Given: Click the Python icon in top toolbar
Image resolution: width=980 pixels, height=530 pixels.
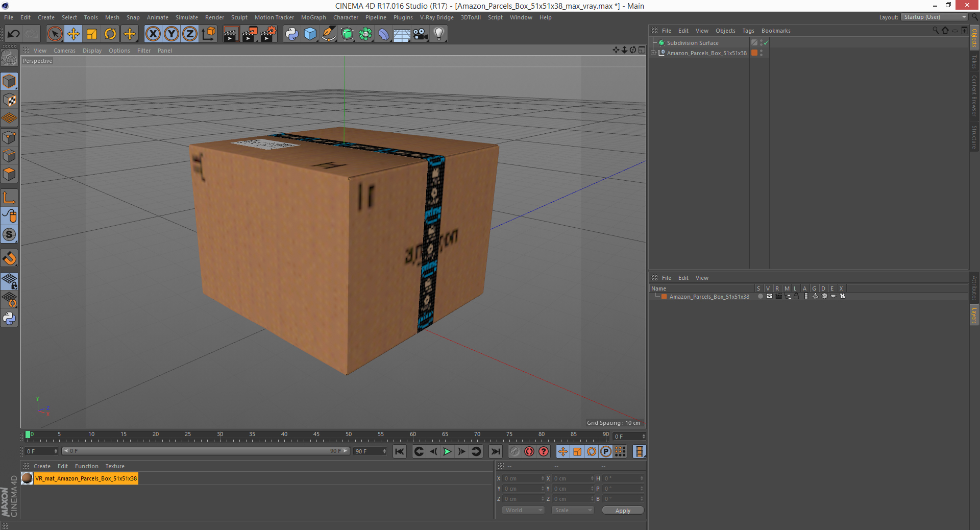Looking at the screenshot, I should pos(292,34).
